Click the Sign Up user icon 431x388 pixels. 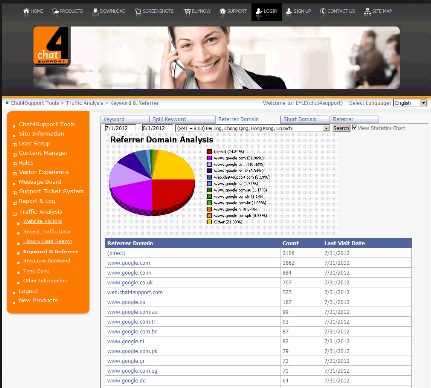point(289,11)
